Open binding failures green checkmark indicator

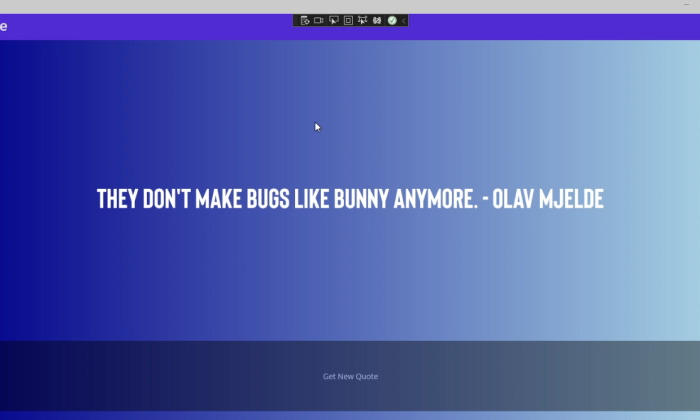(x=392, y=21)
